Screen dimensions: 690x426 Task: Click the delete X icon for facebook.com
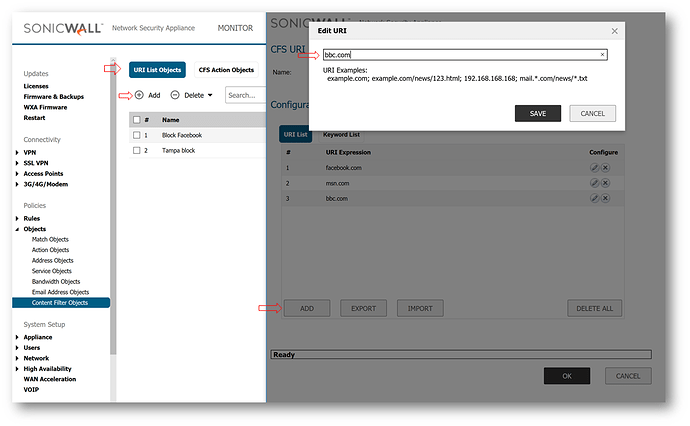tap(605, 168)
